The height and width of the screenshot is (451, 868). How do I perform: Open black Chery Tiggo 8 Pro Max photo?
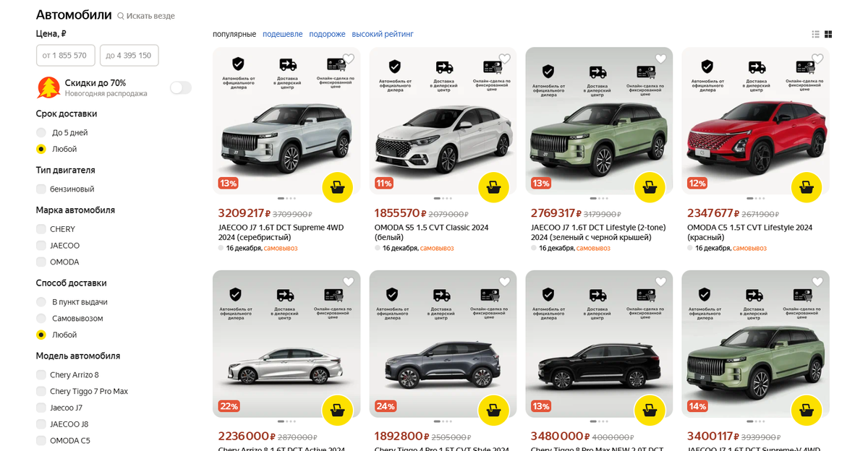(x=599, y=344)
